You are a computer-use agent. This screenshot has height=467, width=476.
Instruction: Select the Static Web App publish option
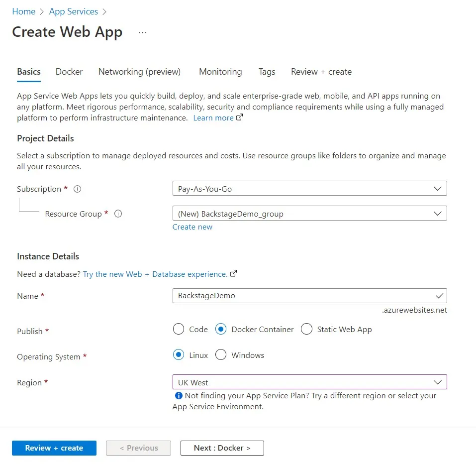306,329
